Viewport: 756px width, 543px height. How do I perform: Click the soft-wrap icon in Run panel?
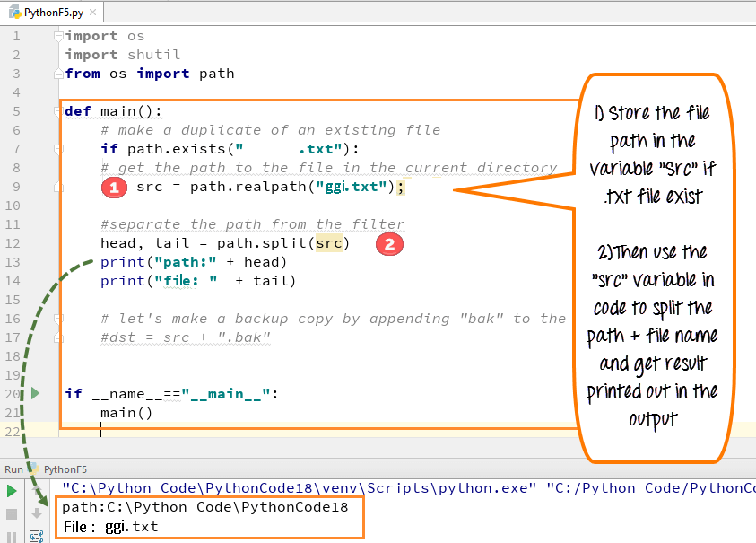(37, 536)
